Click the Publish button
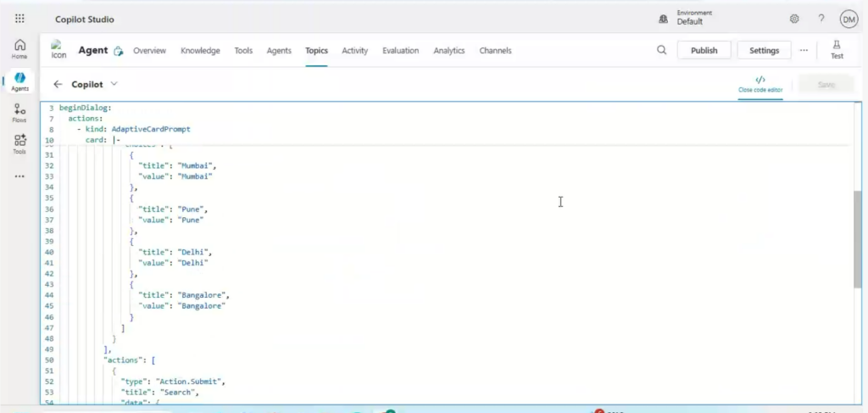The height and width of the screenshot is (413, 868). (704, 50)
